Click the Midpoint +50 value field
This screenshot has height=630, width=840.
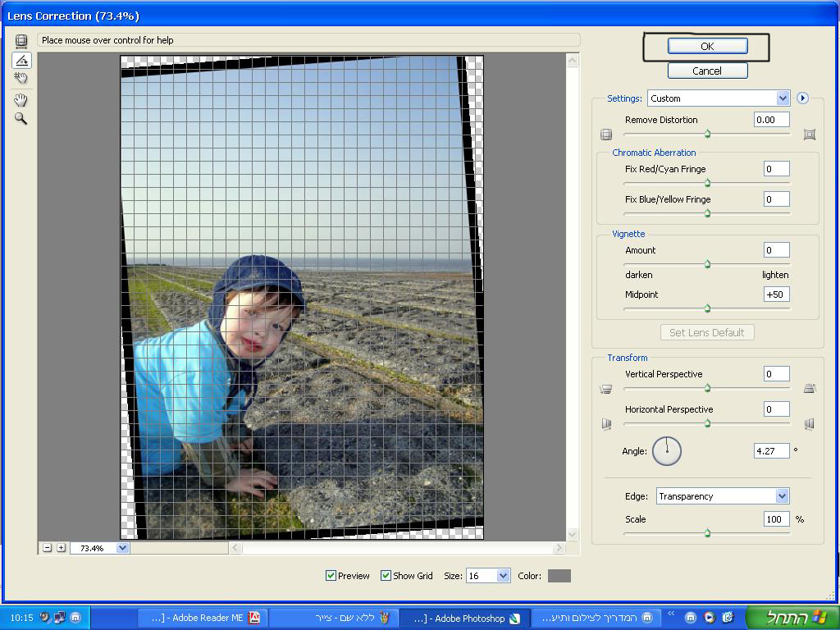(x=776, y=294)
